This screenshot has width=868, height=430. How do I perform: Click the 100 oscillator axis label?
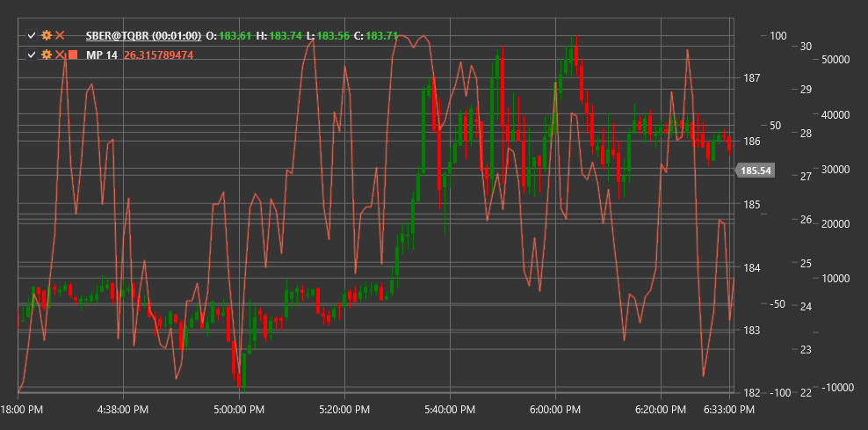pos(778,36)
